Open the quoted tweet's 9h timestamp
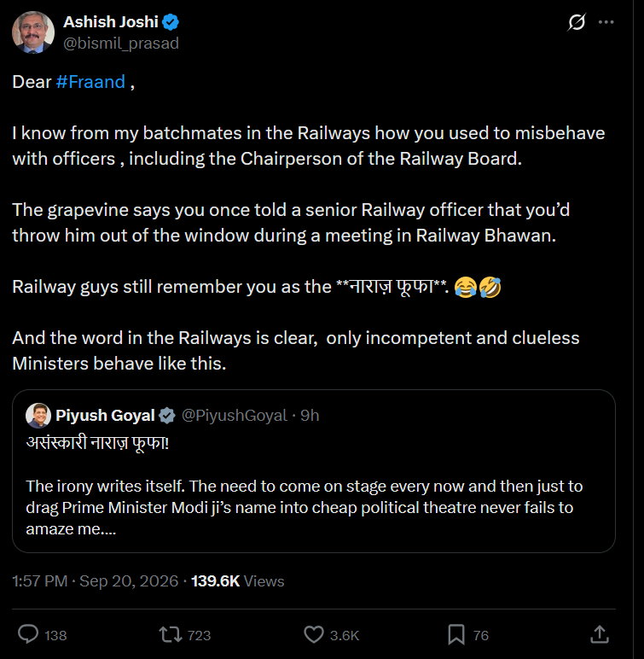Screen dimensions: 644x659 (310, 416)
